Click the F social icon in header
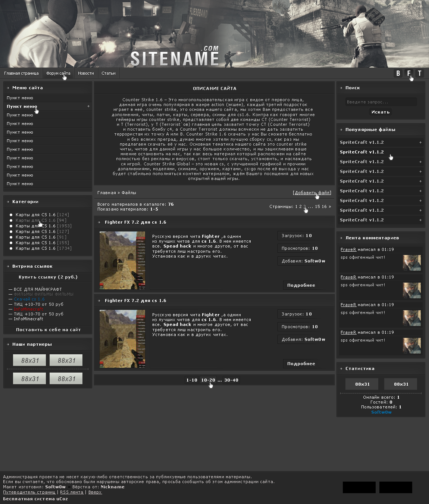 [409, 73]
